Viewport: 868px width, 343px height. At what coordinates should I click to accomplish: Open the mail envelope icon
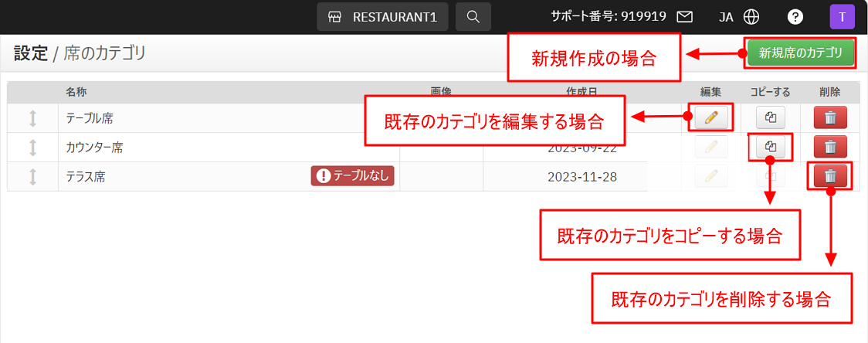point(684,16)
